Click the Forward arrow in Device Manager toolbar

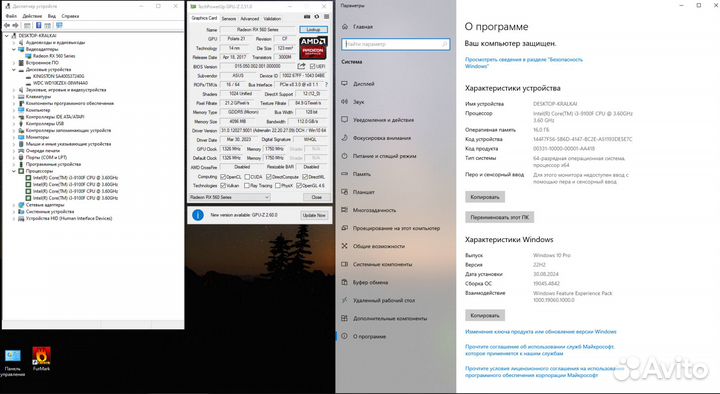point(15,25)
